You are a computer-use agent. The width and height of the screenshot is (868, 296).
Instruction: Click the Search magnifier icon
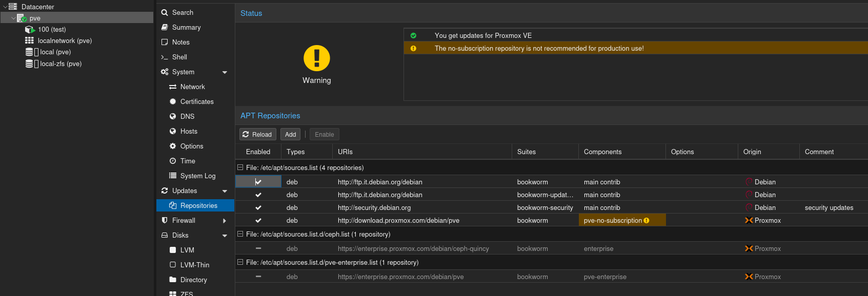(165, 12)
